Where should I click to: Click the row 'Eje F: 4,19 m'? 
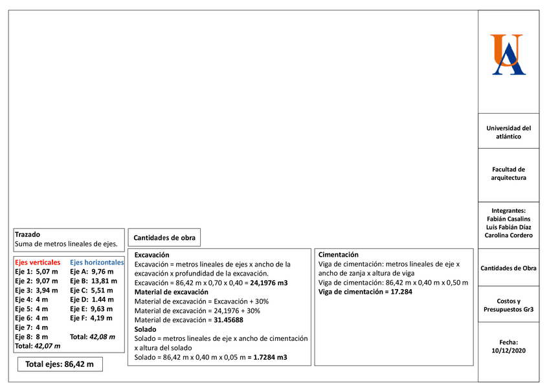91,318
